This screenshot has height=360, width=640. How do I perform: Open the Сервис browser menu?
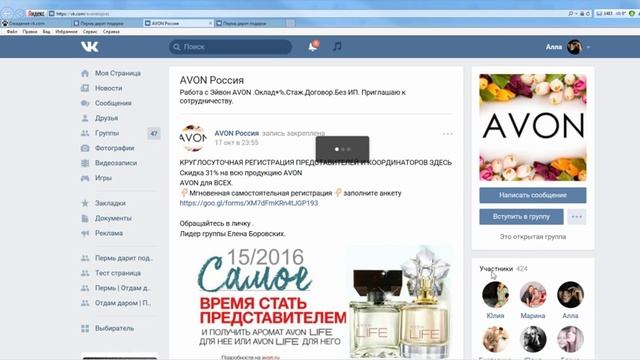(90, 31)
